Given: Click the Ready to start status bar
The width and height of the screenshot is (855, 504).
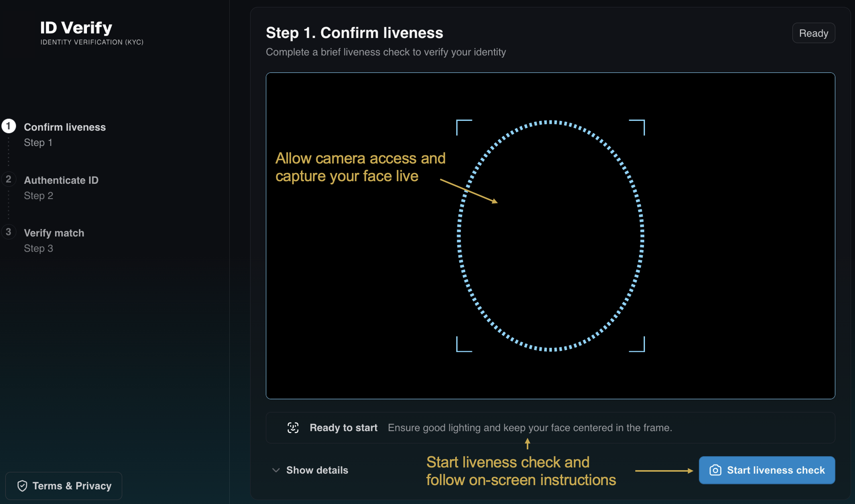Looking at the screenshot, I should (x=550, y=427).
